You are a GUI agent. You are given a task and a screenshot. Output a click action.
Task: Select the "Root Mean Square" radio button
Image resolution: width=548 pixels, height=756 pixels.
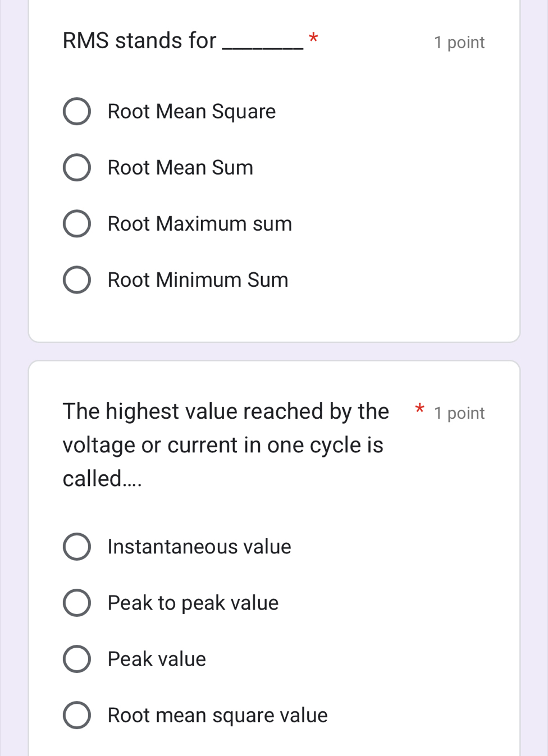[x=77, y=111]
